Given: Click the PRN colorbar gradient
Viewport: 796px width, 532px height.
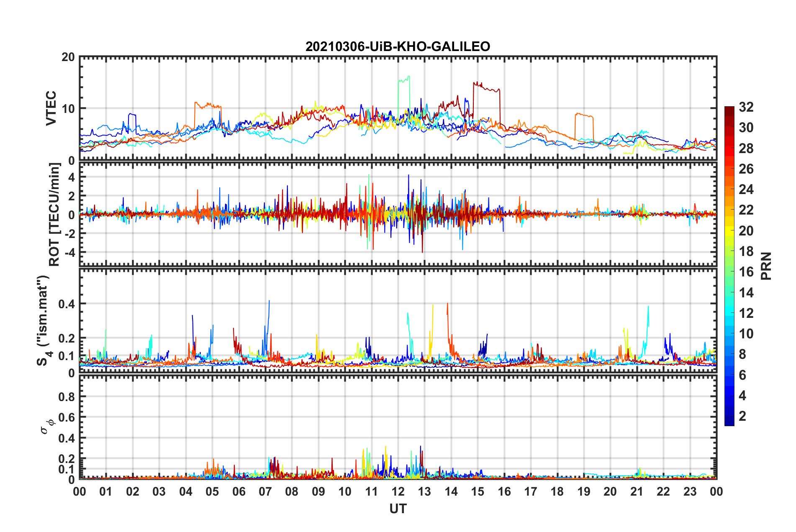Looking at the screenshot, I should (x=729, y=266).
